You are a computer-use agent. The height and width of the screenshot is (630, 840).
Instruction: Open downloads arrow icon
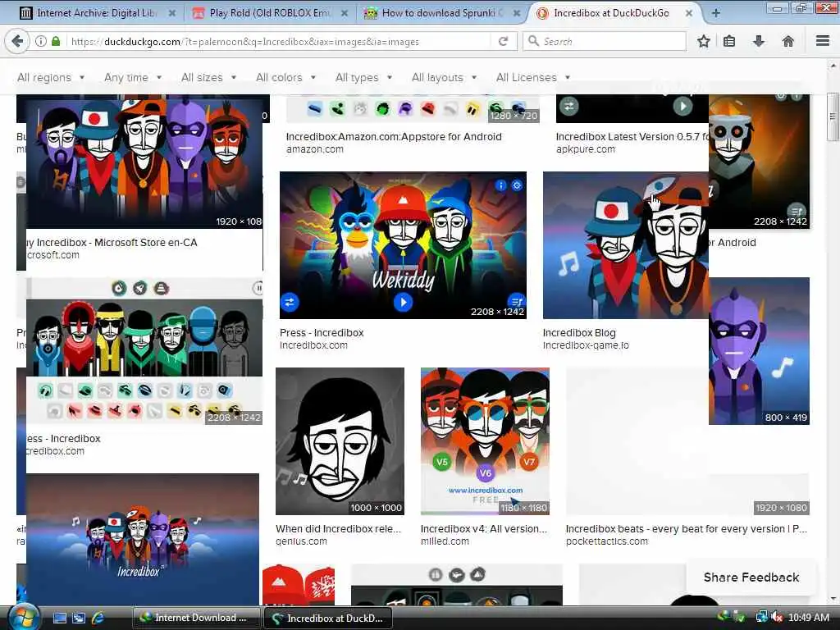[x=759, y=41]
